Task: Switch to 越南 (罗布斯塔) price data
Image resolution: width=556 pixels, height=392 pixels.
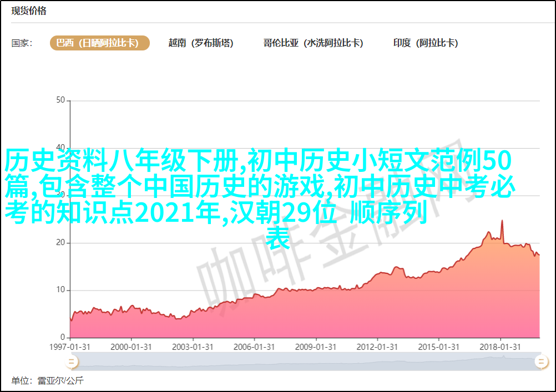Action: tap(201, 43)
